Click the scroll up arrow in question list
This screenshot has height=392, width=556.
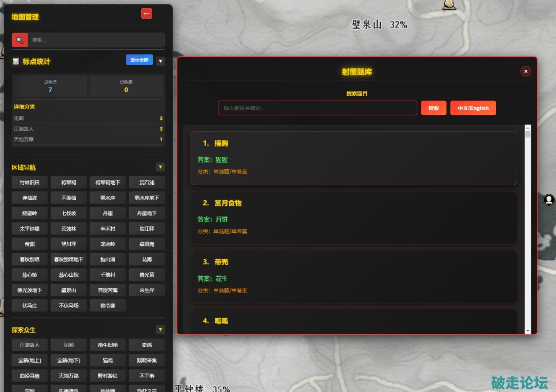[528, 128]
